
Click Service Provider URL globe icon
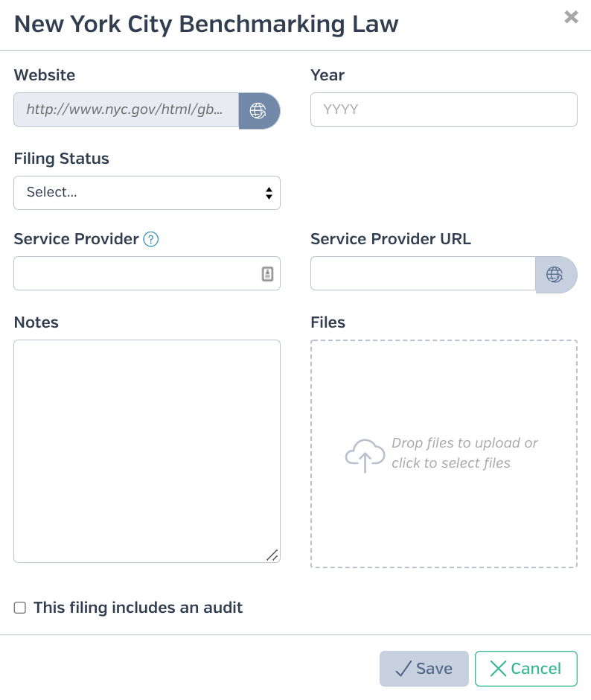tap(556, 274)
